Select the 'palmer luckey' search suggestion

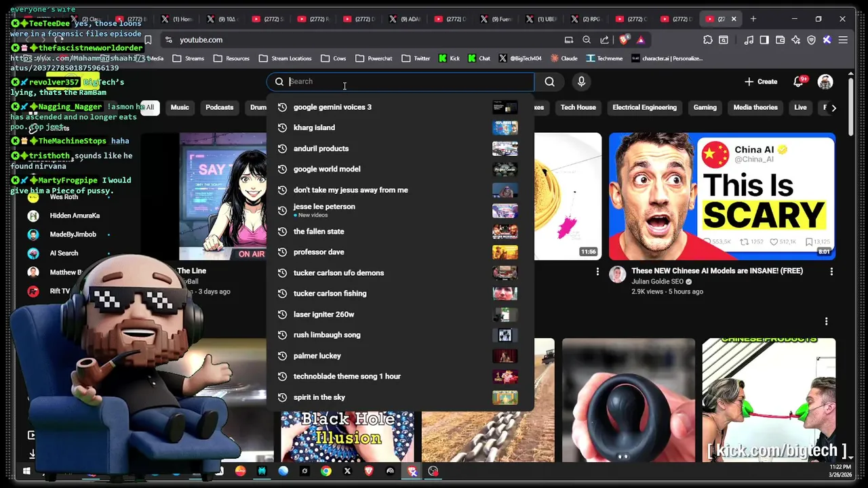(400, 356)
